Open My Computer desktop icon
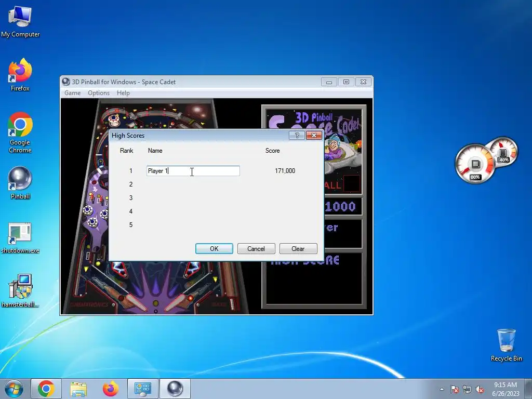This screenshot has width=532, height=399. point(20,21)
